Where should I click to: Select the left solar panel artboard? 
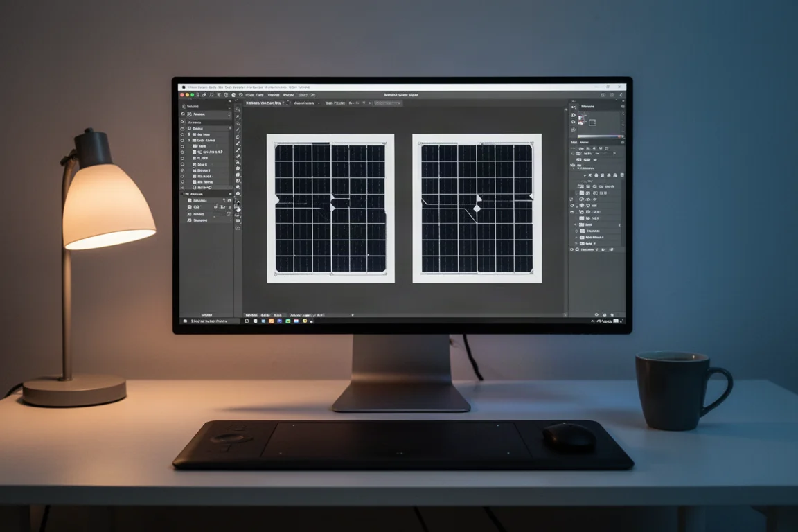(331, 209)
